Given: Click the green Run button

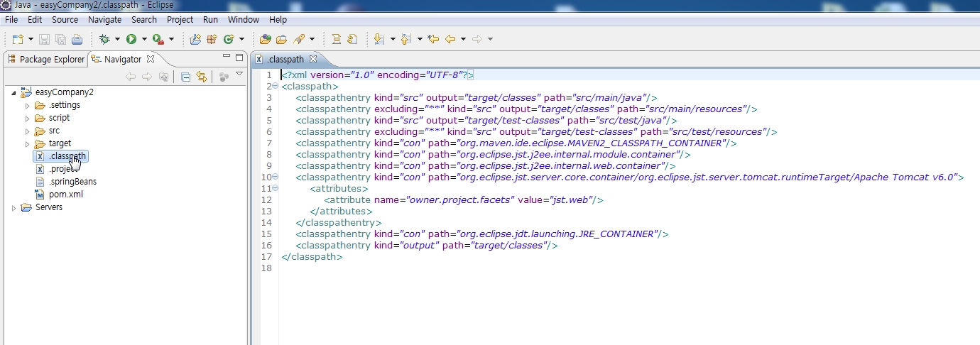Looking at the screenshot, I should pos(131,39).
